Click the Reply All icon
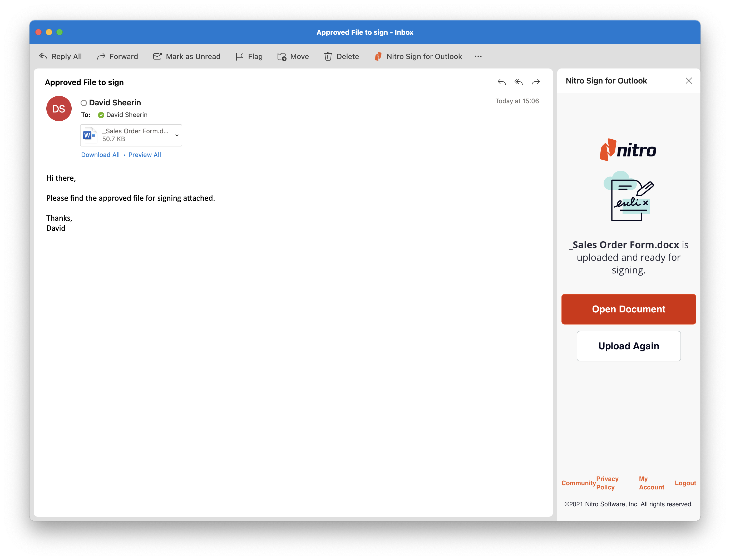 43,56
